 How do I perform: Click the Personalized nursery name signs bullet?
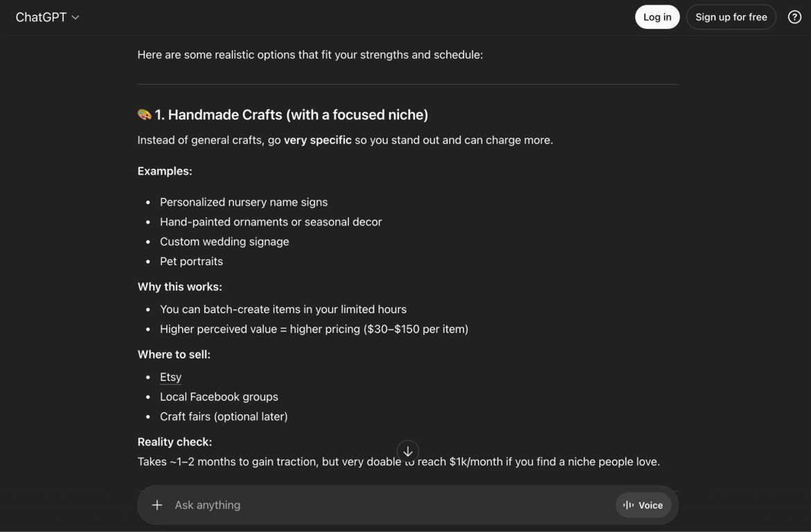244,202
